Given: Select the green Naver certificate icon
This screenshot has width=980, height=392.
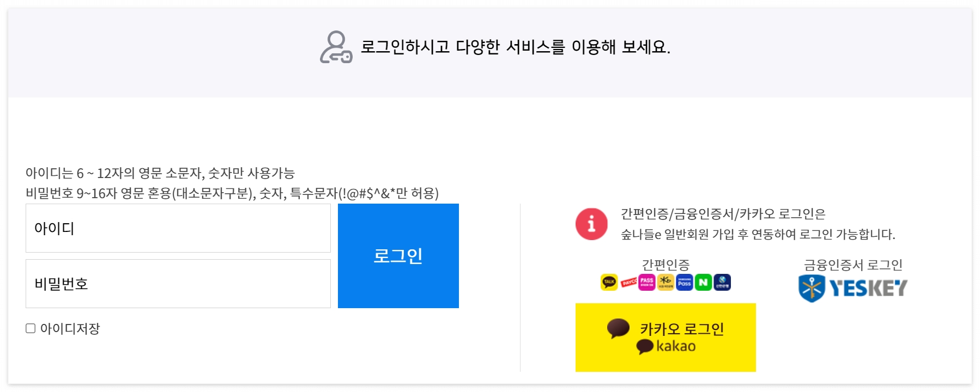Looking at the screenshot, I should (x=703, y=282).
